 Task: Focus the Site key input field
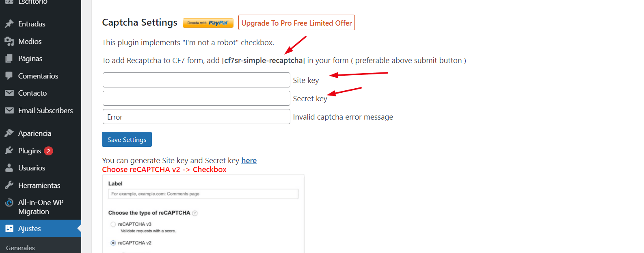(197, 80)
